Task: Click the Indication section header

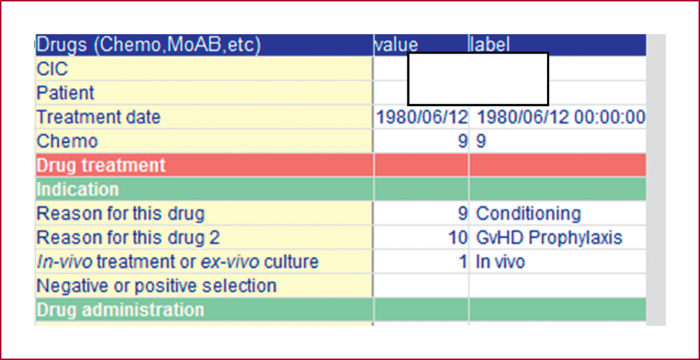Action: point(341,189)
